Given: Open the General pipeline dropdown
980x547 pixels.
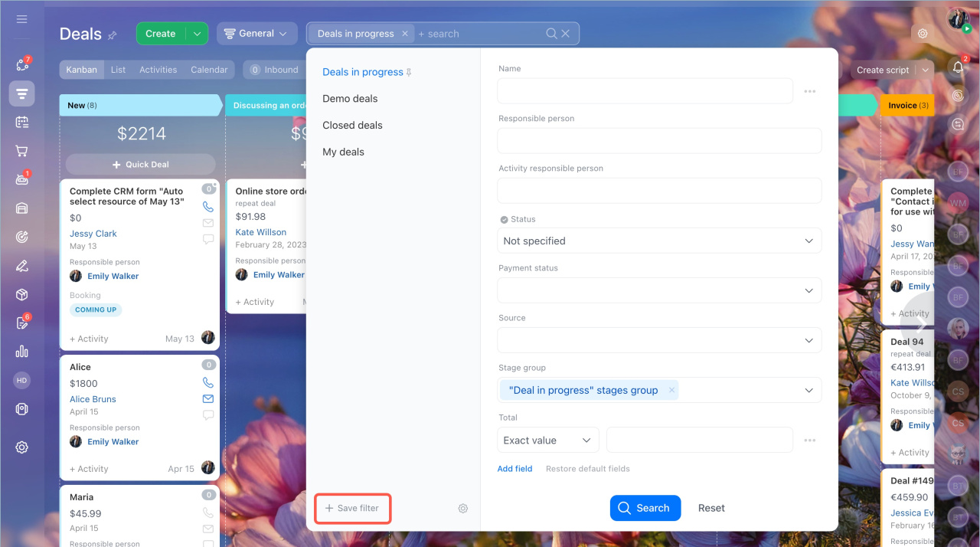Looking at the screenshot, I should pos(257,34).
